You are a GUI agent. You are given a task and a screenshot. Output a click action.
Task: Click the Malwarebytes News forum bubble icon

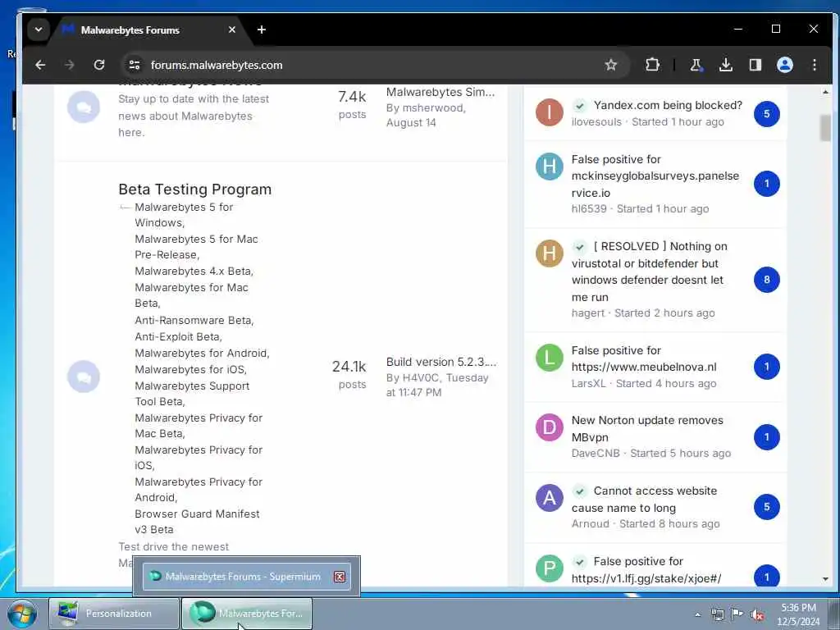(84, 107)
